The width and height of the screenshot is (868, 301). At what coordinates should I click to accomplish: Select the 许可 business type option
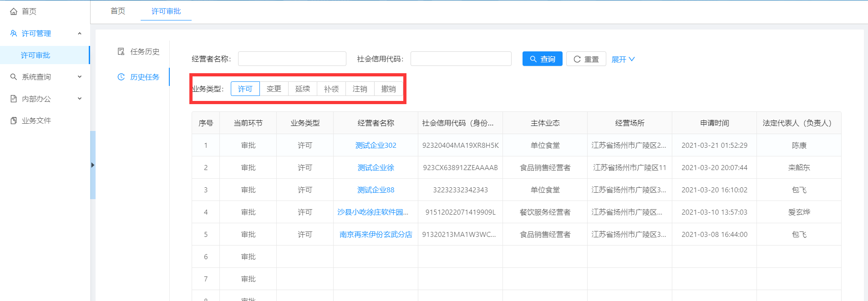pyautogui.click(x=245, y=89)
